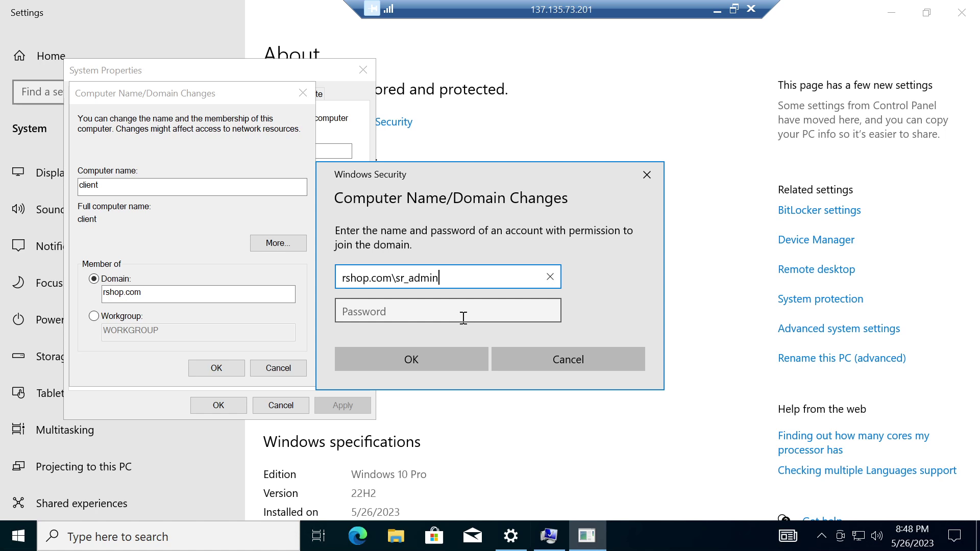Screen dimensions: 980x551
Task: Pin the remote desktop connection bar
Action: click(x=372, y=9)
